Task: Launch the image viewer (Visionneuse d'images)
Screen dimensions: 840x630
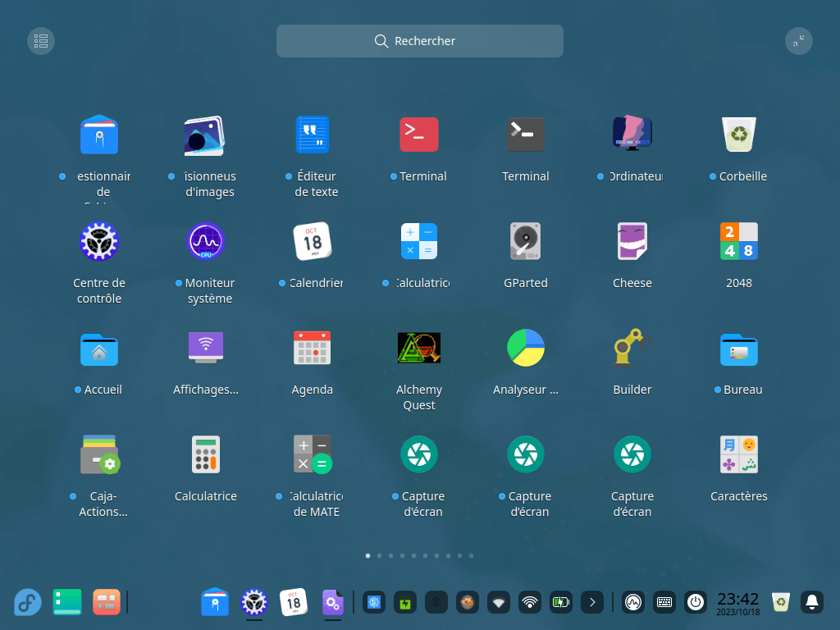Action: (204, 135)
